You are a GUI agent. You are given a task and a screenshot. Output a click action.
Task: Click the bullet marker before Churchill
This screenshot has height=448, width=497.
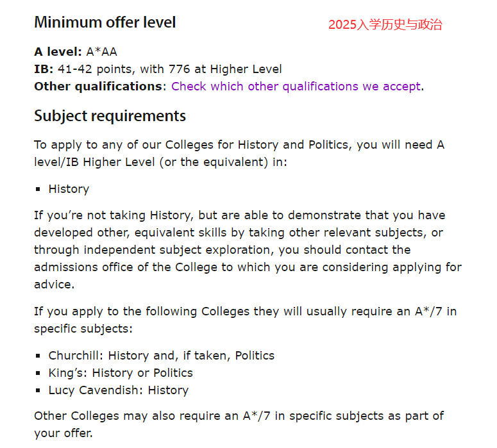coord(38,356)
